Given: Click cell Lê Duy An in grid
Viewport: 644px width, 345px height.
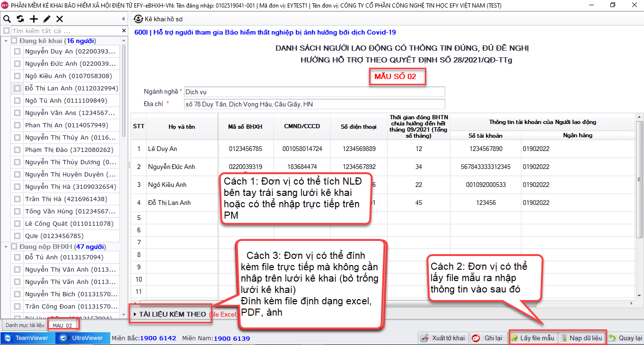Looking at the screenshot, I should pyautogui.click(x=182, y=149).
